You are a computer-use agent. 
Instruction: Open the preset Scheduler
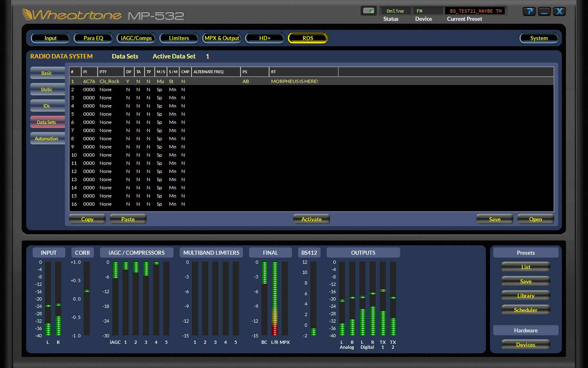526,310
